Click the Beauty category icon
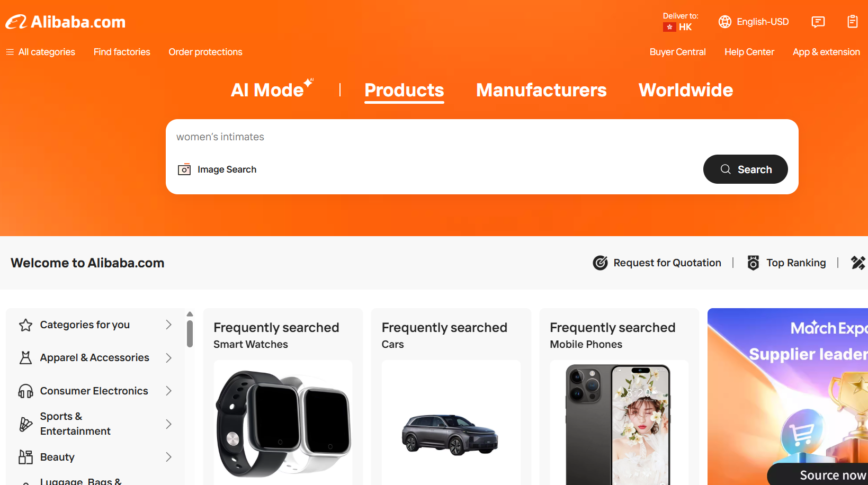The height and width of the screenshot is (485, 868). click(x=25, y=457)
